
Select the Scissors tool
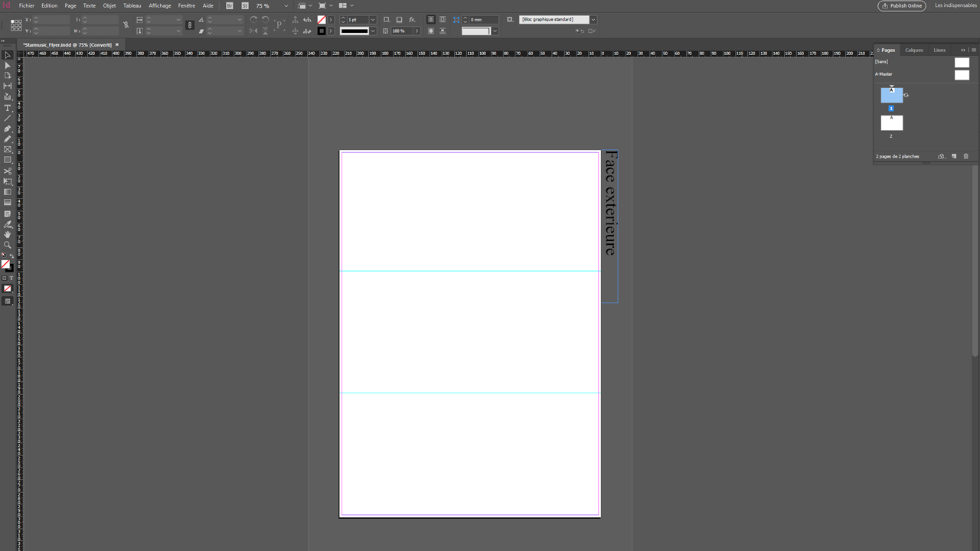point(8,171)
